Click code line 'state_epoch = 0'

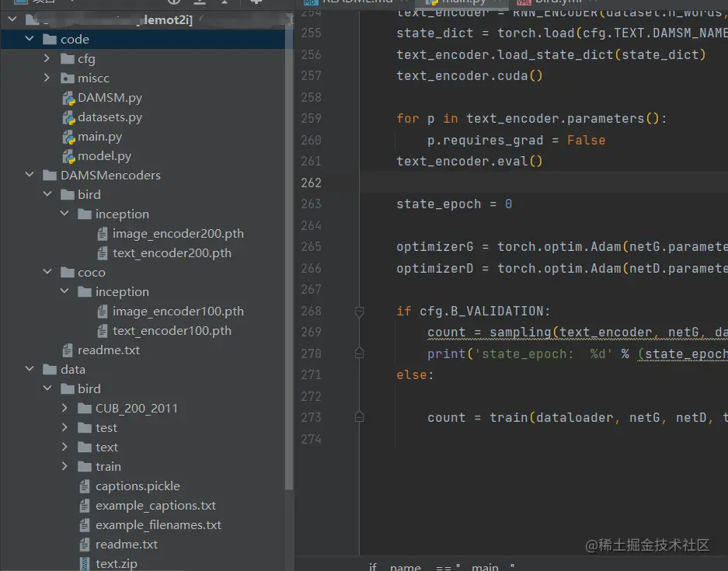[x=454, y=204]
